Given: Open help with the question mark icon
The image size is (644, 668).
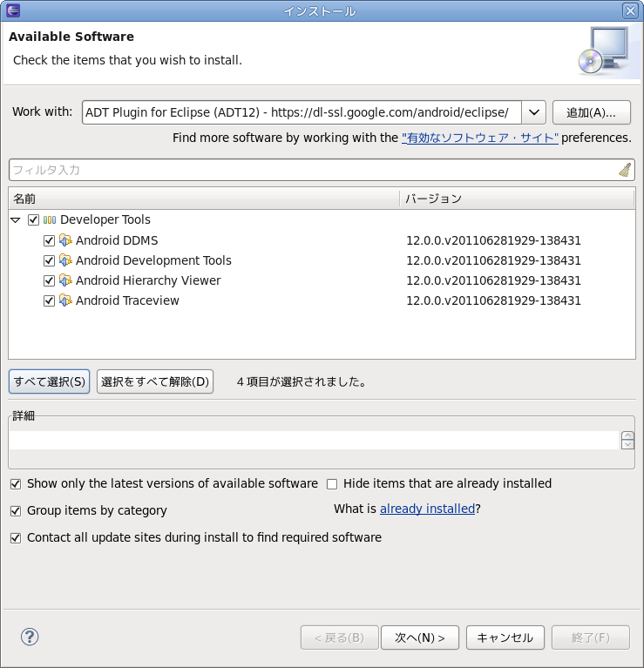Looking at the screenshot, I should coord(30,637).
